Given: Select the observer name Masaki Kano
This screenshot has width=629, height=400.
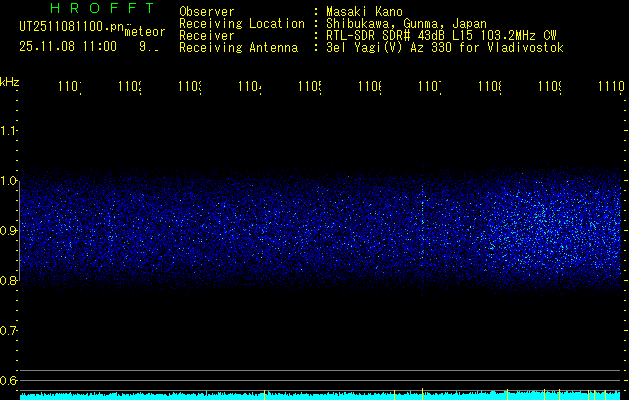Looking at the screenshot, I should (358, 12).
